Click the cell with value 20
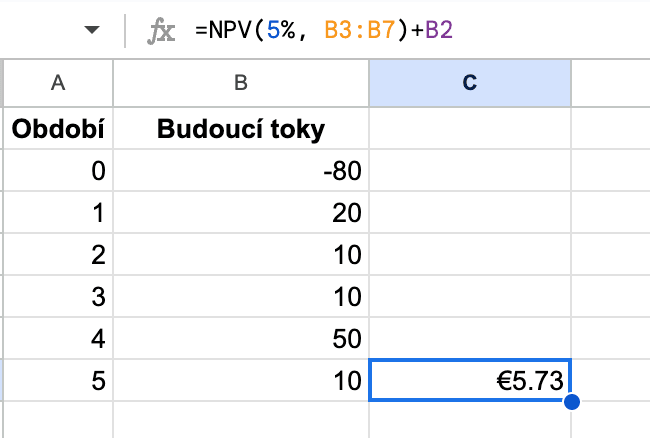Screen dimensions: 650x438 click(x=240, y=213)
